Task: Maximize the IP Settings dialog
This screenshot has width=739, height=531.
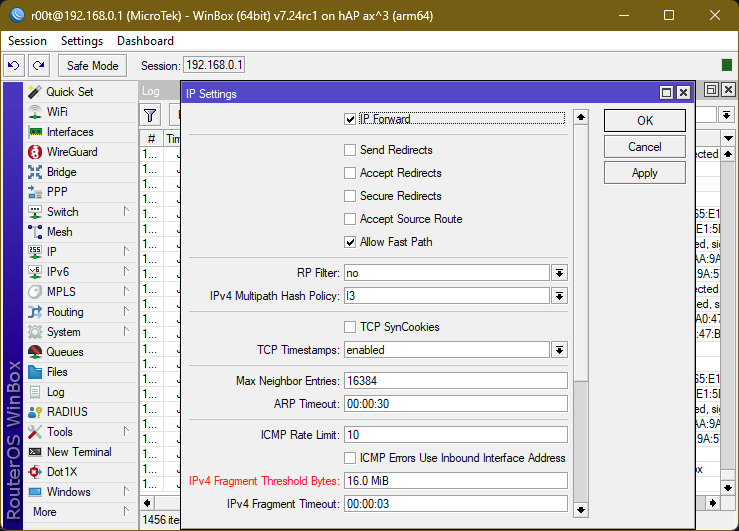Action: click(x=666, y=92)
